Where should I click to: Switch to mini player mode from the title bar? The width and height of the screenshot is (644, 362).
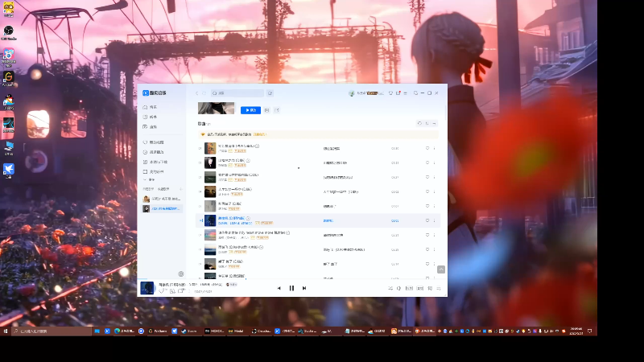[415, 93]
